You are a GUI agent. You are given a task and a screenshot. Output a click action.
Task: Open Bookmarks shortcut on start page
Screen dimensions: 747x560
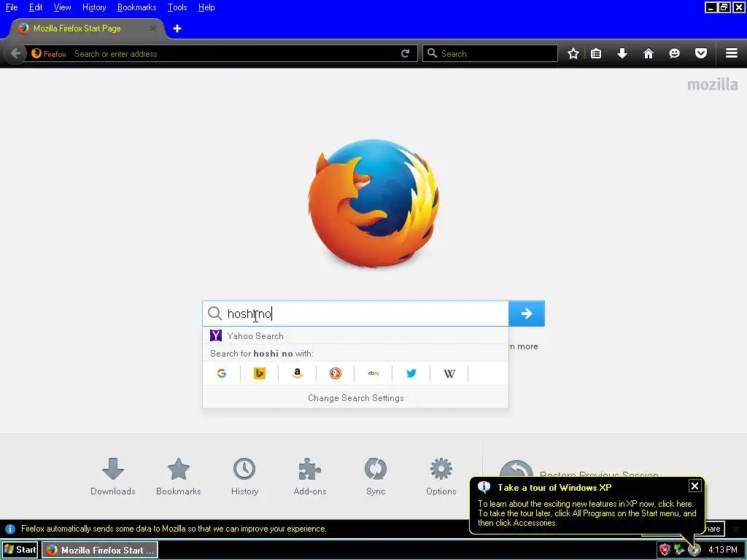pyautogui.click(x=179, y=477)
